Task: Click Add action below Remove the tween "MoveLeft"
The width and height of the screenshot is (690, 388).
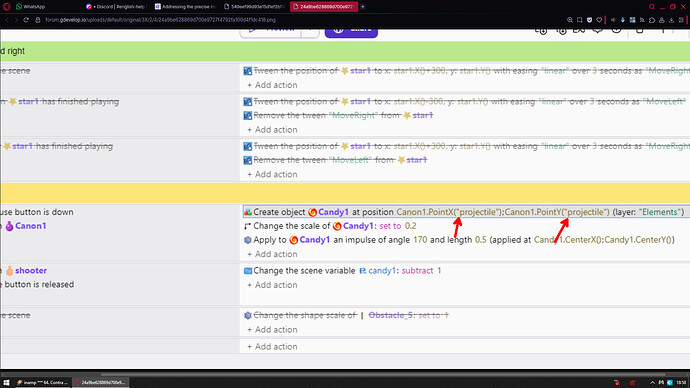Action: [x=272, y=174]
